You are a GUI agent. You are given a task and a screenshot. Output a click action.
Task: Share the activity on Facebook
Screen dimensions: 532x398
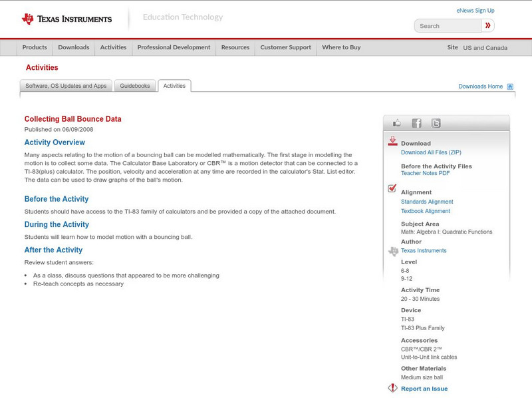point(416,122)
